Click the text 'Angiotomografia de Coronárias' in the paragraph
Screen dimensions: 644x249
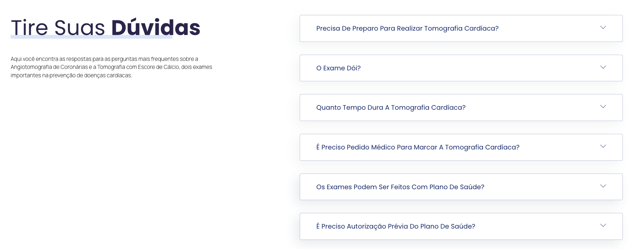pyautogui.click(x=49, y=67)
